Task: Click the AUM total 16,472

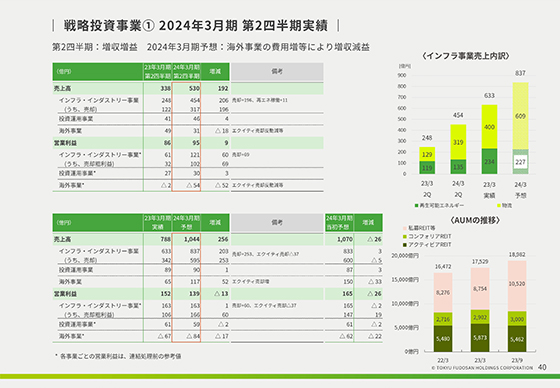Action: point(443,267)
